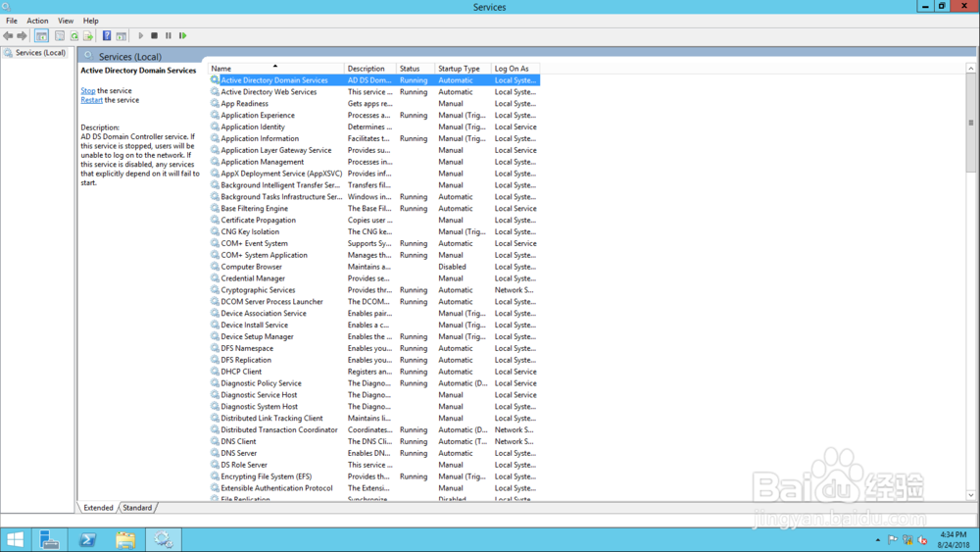Click the gear icon next to App Readiness
This screenshot has width=980, height=552.
pos(215,104)
